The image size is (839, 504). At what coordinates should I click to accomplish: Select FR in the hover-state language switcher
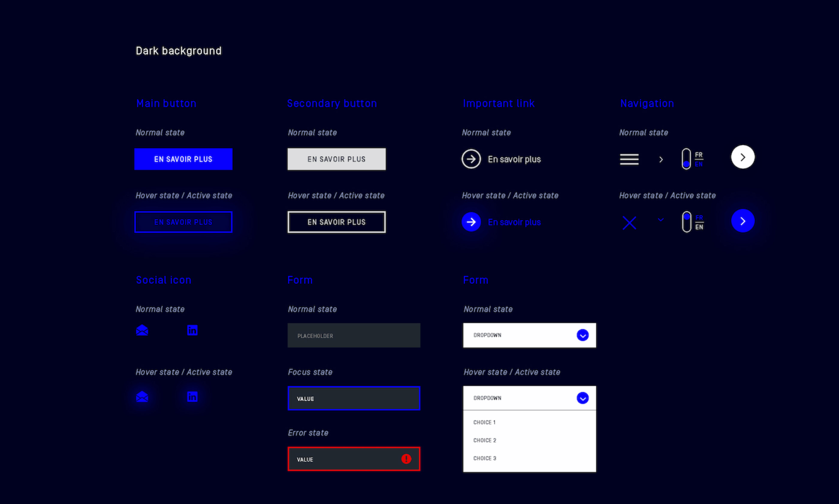[x=699, y=218]
